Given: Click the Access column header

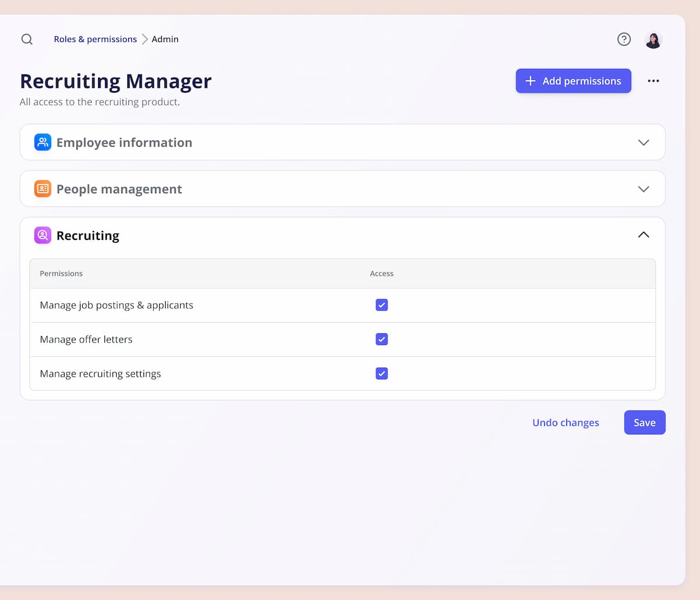Looking at the screenshot, I should tap(381, 274).
